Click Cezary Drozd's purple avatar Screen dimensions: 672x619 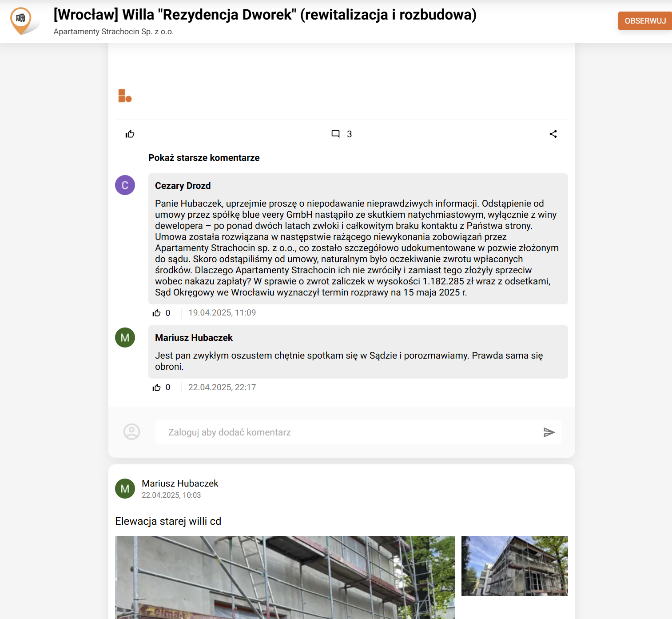pyautogui.click(x=125, y=185)
